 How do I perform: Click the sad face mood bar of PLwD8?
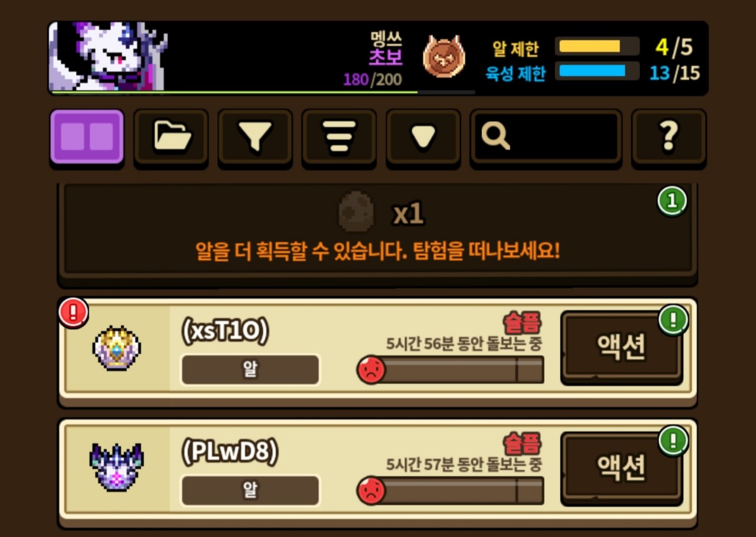[x=450, y=490]
